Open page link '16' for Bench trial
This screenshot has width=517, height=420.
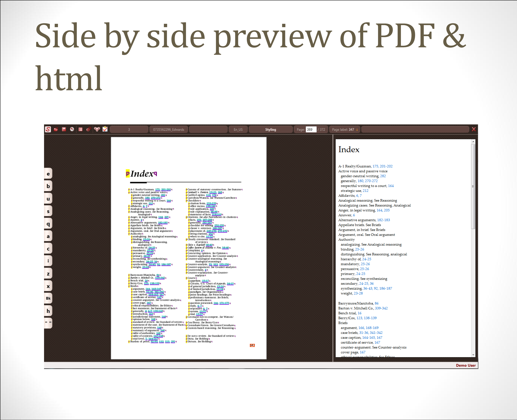[x=359, y=313]
